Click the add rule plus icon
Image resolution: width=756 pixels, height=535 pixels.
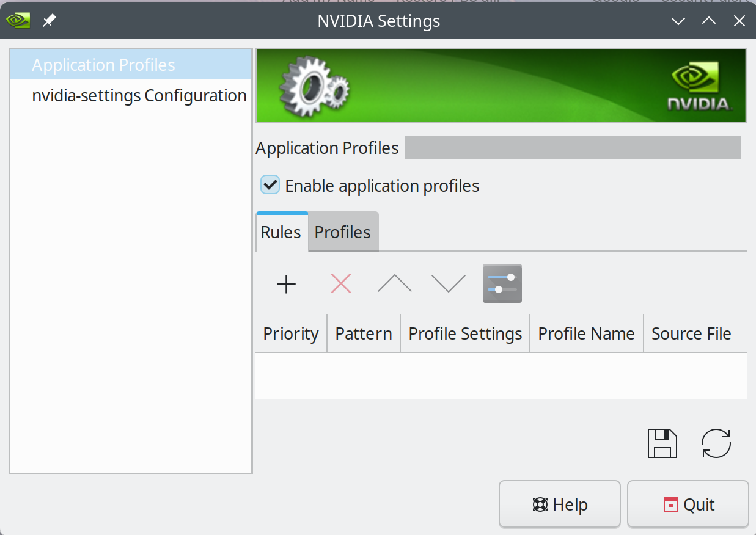click(286, 284)
